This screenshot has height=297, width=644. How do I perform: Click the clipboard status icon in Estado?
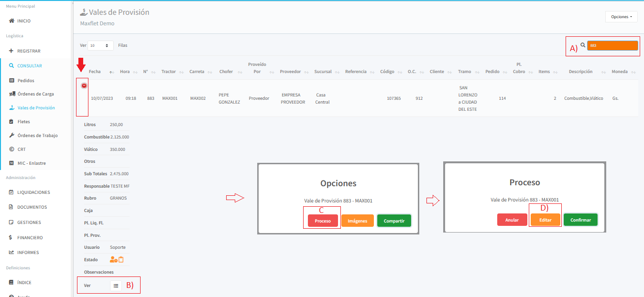[121, 260]
